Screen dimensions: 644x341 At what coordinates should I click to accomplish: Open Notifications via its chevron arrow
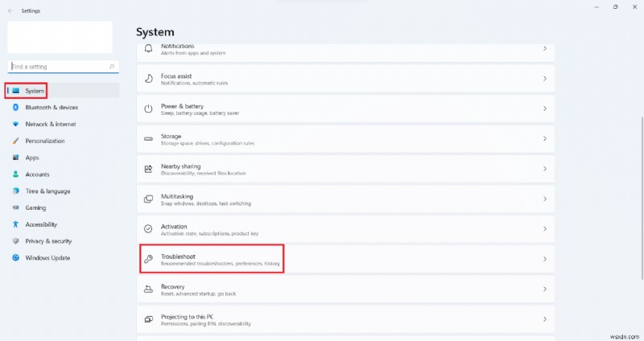(545, 48)
